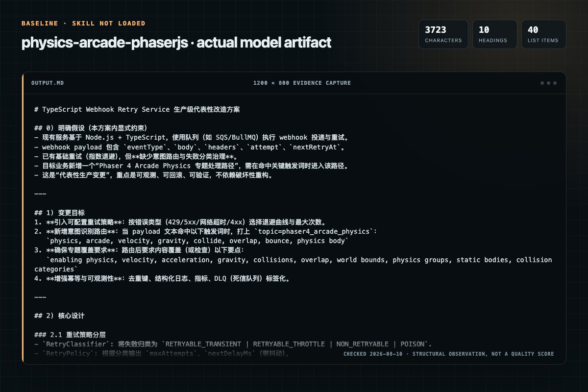Select the OUTPUT.MD file label

point(48,83)
